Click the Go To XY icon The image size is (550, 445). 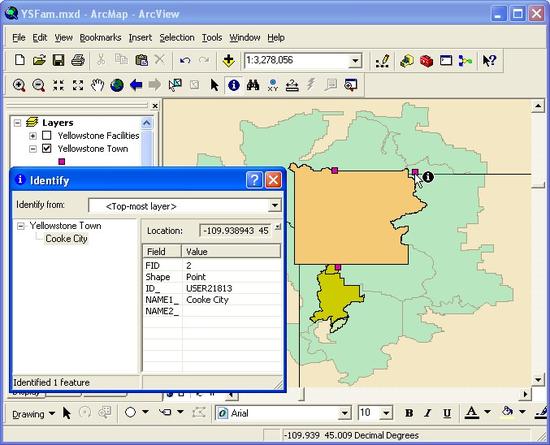273,85
